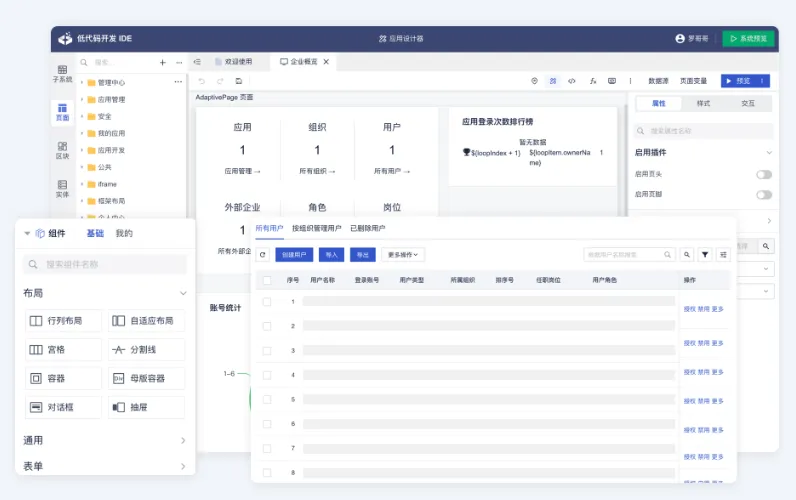The width and height of the screenshot is (796, 500).
Task: Focus the property name search field
Action: point(704,131)
